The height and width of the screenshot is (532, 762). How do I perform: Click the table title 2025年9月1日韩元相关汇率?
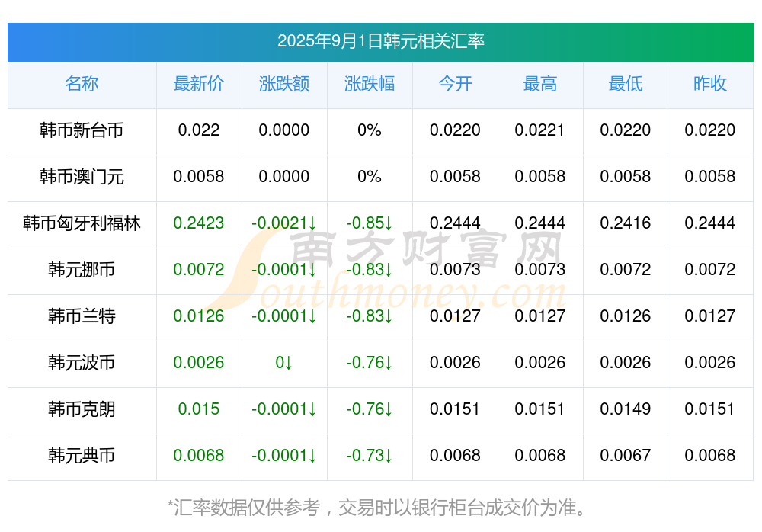coord(380,41)
